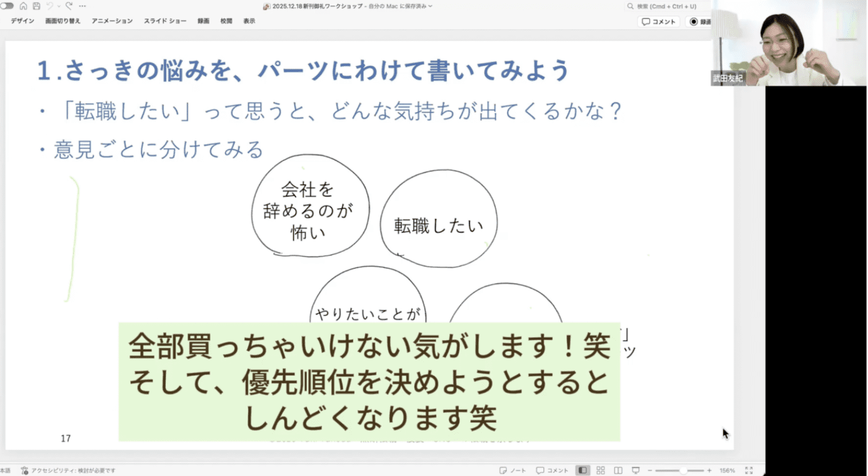868x476 pixels.
Task: Toggle the ノート notes pane
Action: (x=513, y=470)
